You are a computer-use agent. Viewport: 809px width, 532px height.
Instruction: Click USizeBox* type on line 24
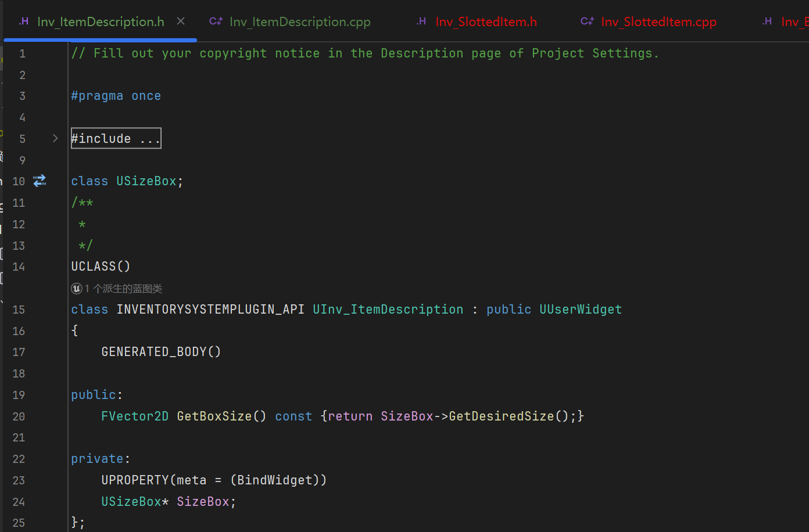coord(135,502)
